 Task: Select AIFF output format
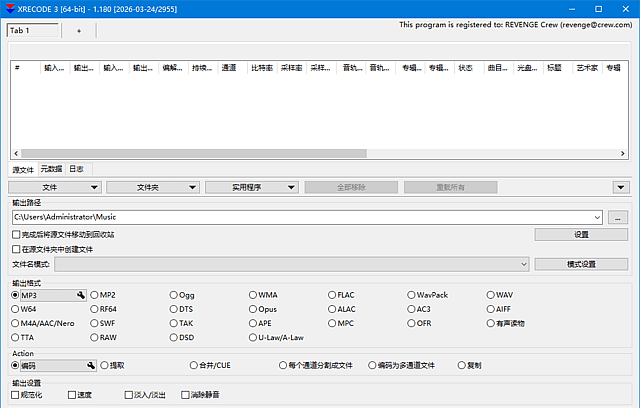pyautogui.click(x=498, y=309)
